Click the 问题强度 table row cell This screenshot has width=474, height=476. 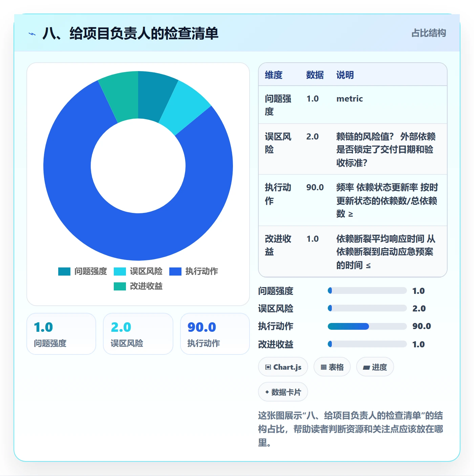pyautogui.click(x=279, y=105)
